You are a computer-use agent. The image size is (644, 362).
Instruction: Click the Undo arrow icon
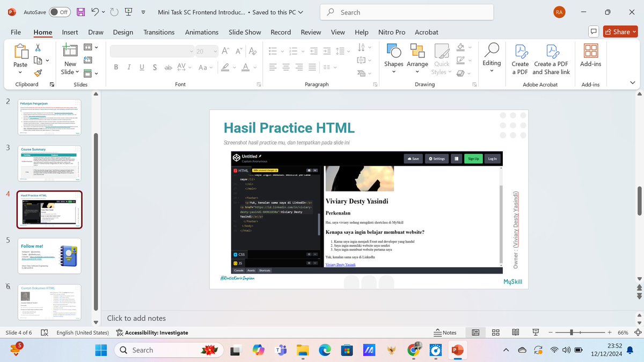(94, 12)
